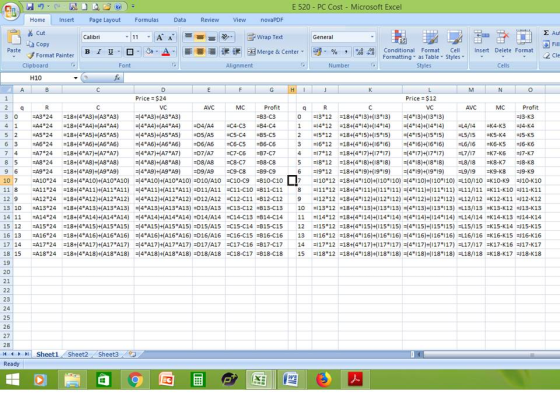This screenshot has height=420, width=560.
Task: Open Chrome from the taskbar
Action: pyautogui.click(x=135, y=379)
